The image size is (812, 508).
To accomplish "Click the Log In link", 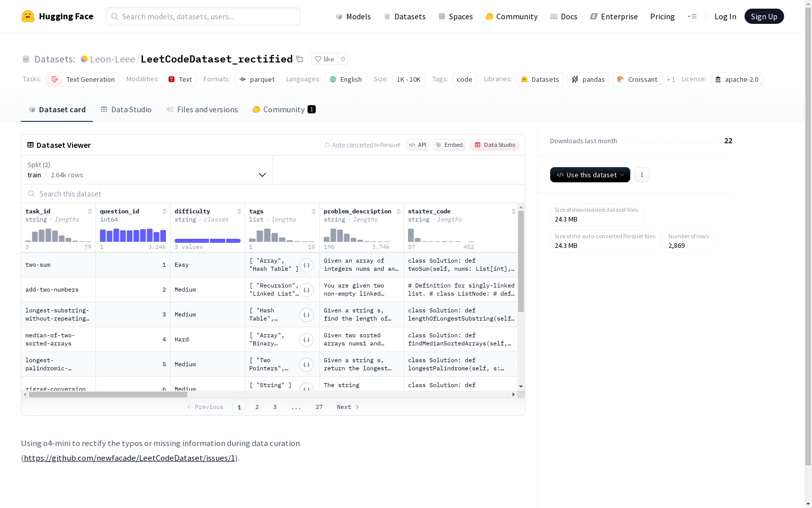I will (x=725, y=16).
